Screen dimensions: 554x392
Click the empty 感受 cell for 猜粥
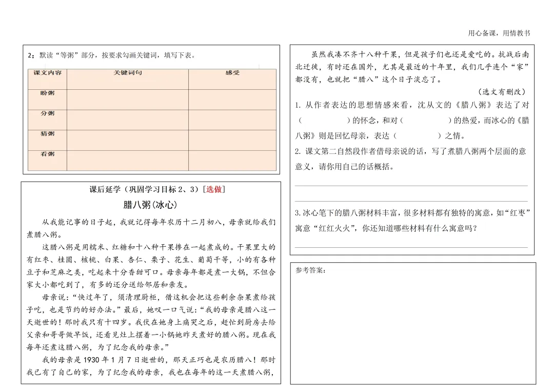point(232,140)
